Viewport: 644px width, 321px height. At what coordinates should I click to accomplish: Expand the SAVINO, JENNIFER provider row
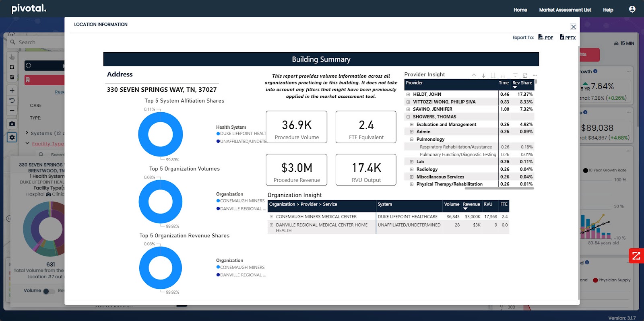coord(408,109)
